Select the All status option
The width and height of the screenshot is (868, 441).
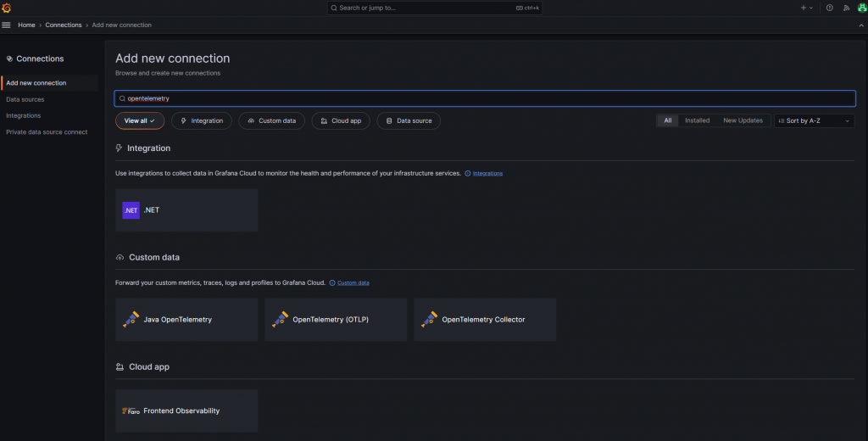pos(668,120)
